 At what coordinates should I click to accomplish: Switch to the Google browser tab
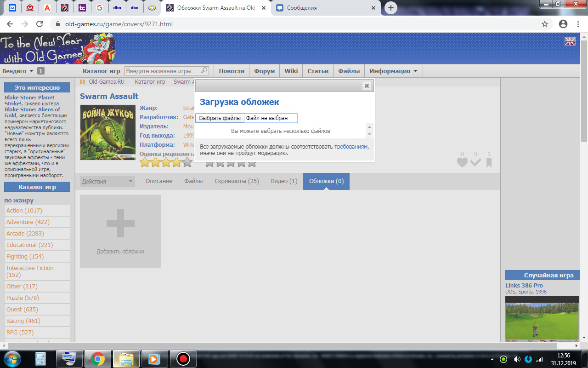coord(99,8)
